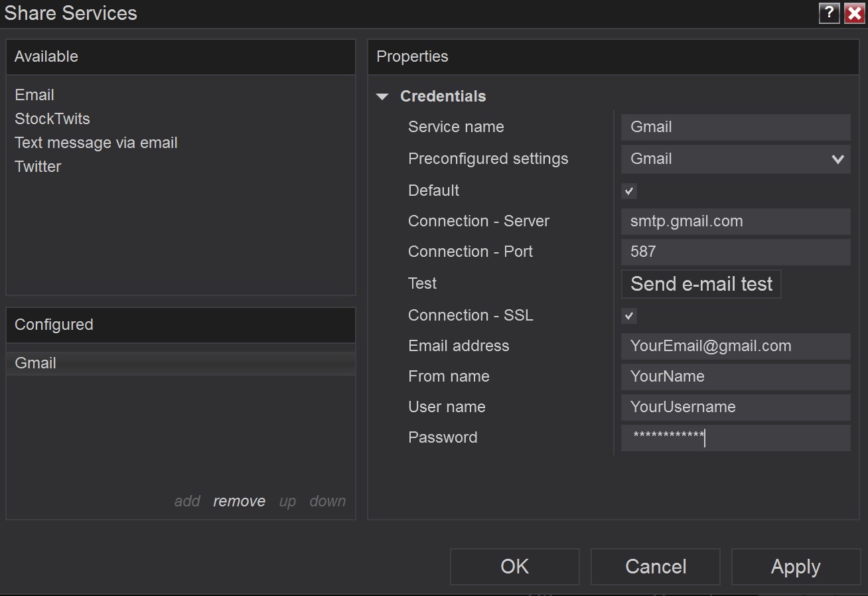Disable Connection - SSL

[x=628, y=316]
